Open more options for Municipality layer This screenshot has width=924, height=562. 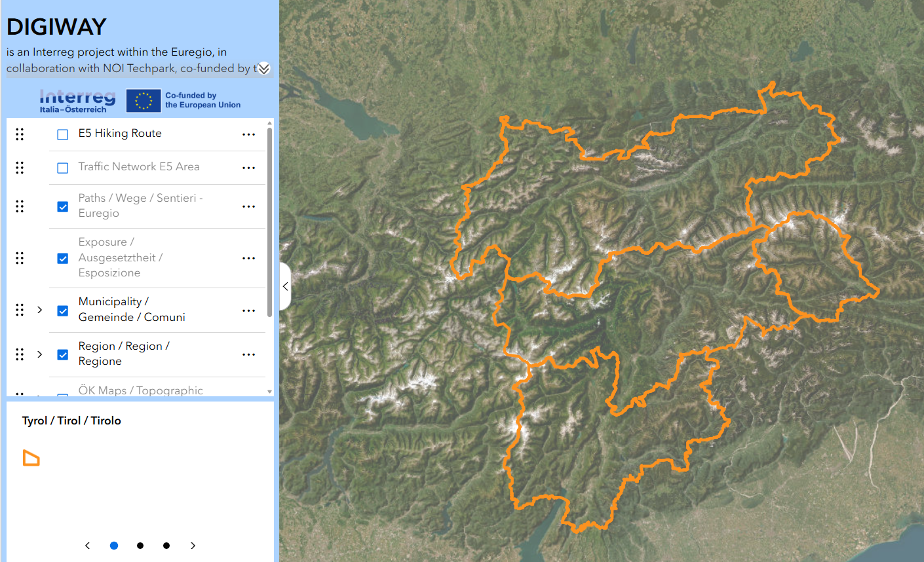tap(248, 310)
